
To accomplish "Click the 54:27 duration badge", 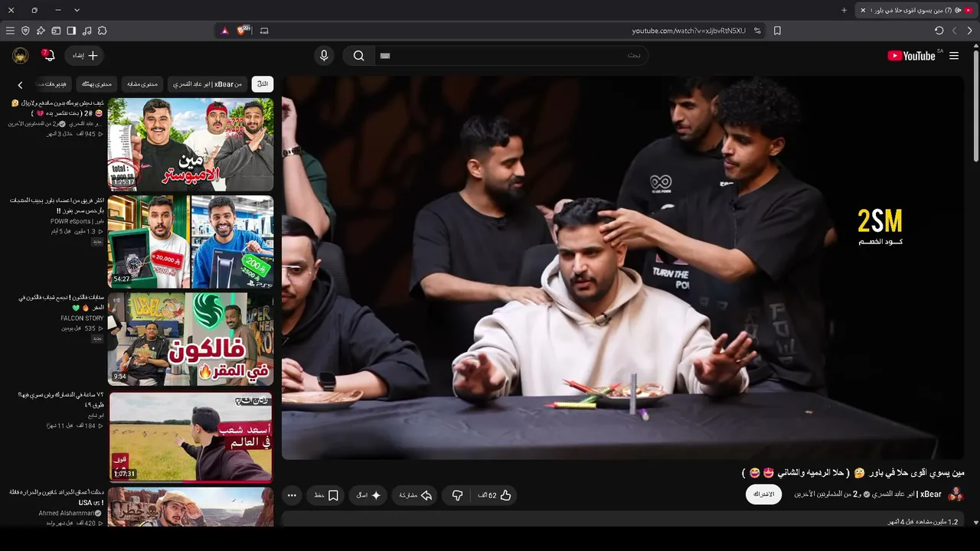I will (x=122, y=279).
